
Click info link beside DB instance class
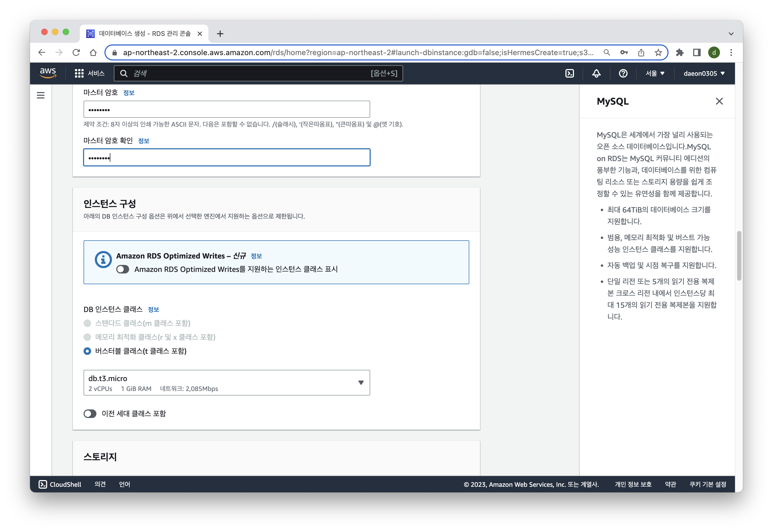pos(153,310)
